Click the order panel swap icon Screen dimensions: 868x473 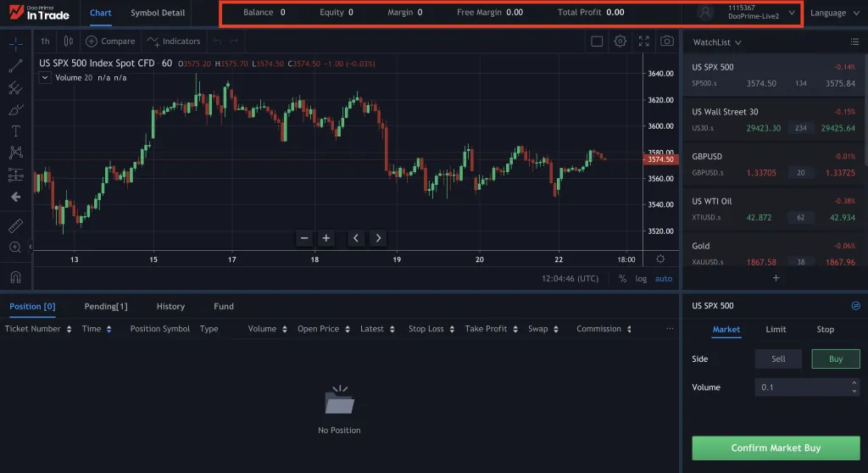855,306
